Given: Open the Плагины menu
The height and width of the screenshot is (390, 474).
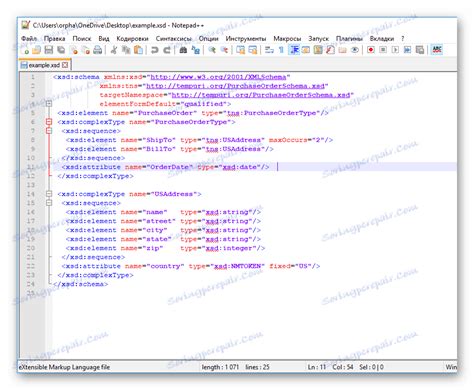Looking at the screenshot, I should tap(349, 39).
